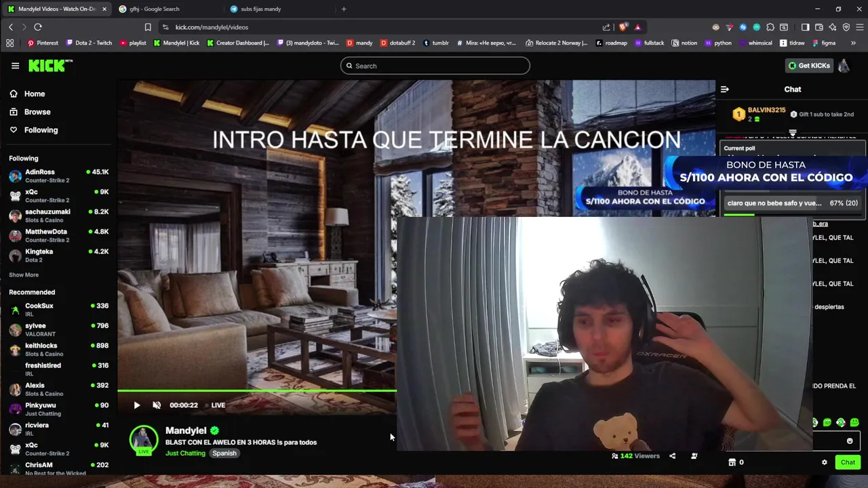Click the report user icon
The width and height of the screenshot is (868, 488).
[x=694, y=456]
